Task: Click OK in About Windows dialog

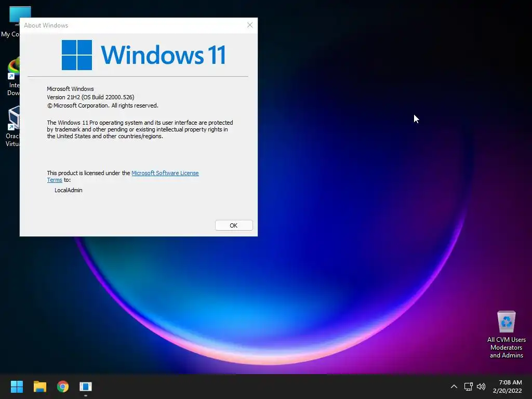Action: pos(234,225)
